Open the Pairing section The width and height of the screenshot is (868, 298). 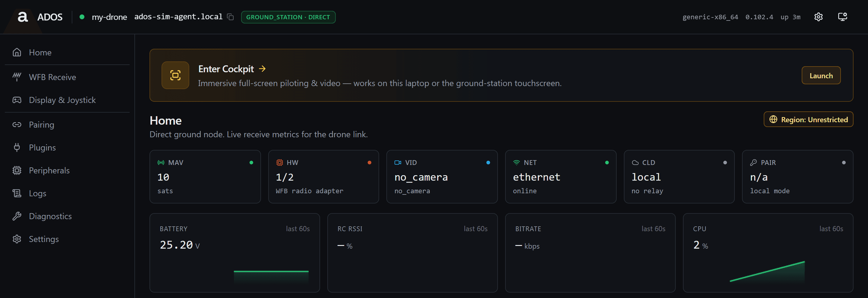[x=67, y=124]
